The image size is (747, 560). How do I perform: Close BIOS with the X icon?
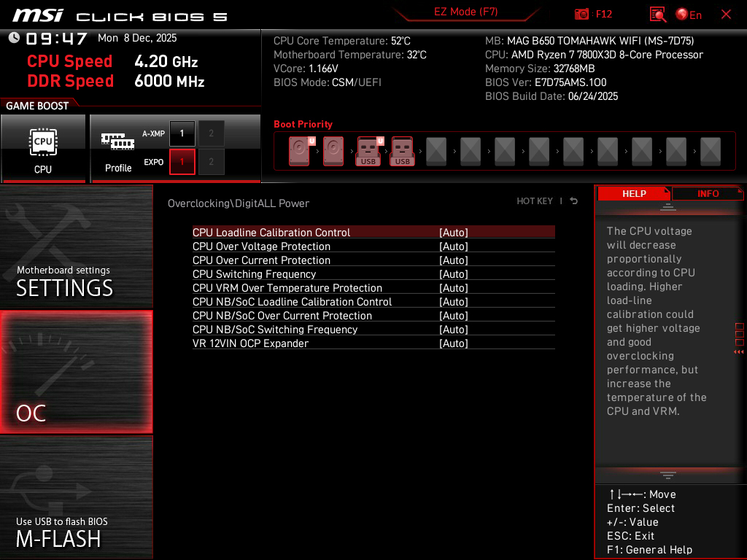click(726, 15)
